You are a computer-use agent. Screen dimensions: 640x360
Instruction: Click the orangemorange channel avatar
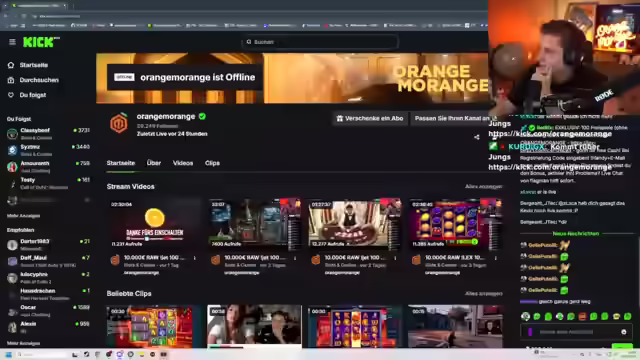click(119, 124)
